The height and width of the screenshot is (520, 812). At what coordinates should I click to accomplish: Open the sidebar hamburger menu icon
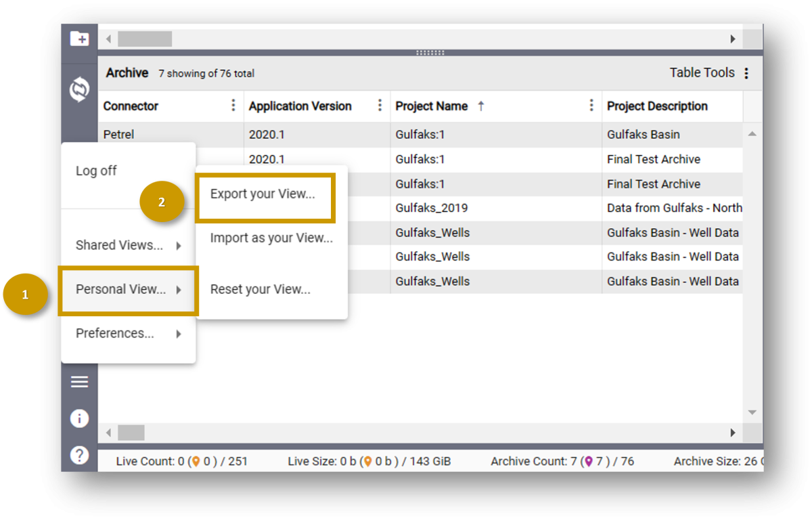[x=79, y=381]
